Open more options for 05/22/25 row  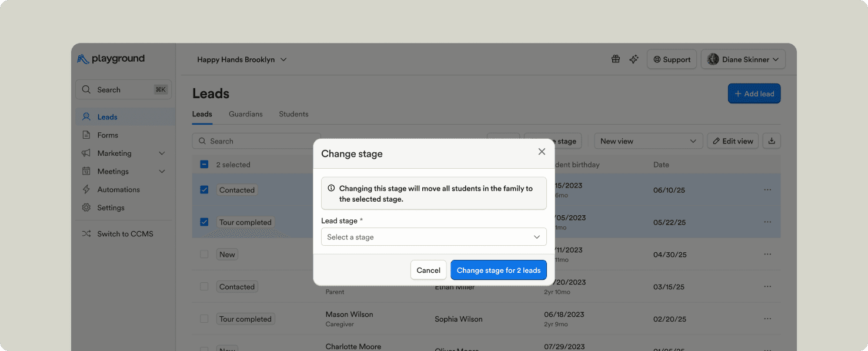coord(767,222)
